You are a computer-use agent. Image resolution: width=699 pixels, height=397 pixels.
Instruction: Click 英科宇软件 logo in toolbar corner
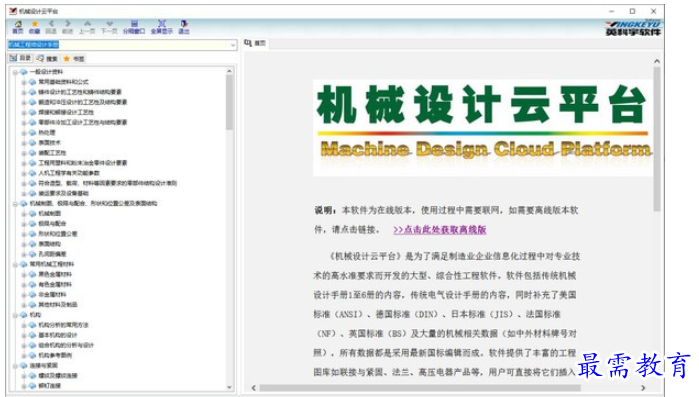tap(633, 28)
